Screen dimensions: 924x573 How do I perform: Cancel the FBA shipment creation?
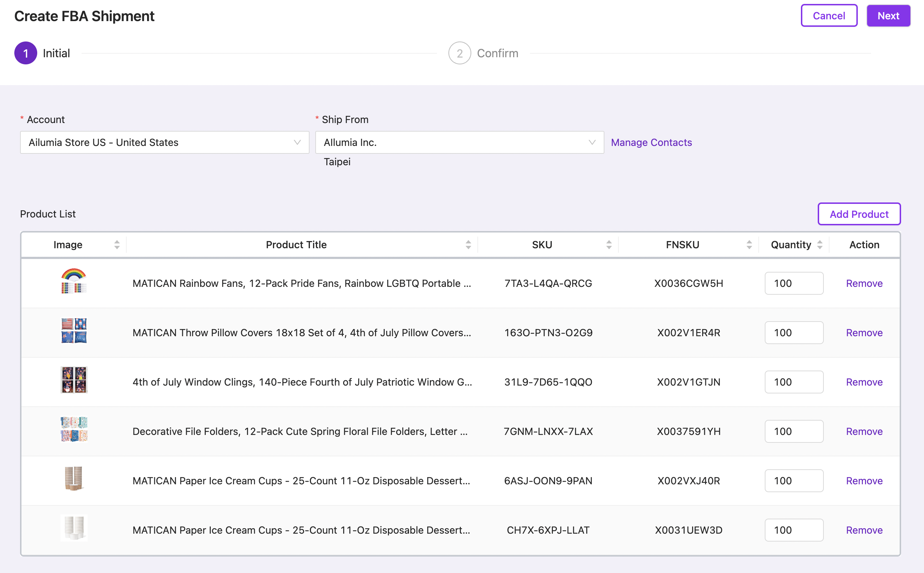(x=829, y=16)
